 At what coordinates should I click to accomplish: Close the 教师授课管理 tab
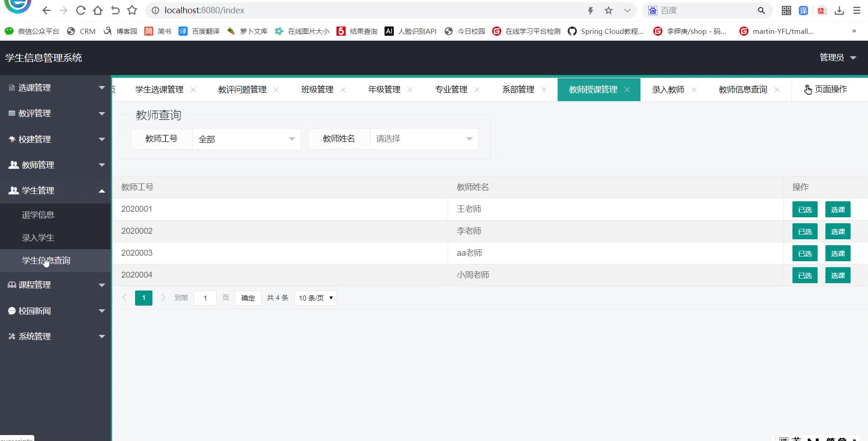[x=627, y=90]
